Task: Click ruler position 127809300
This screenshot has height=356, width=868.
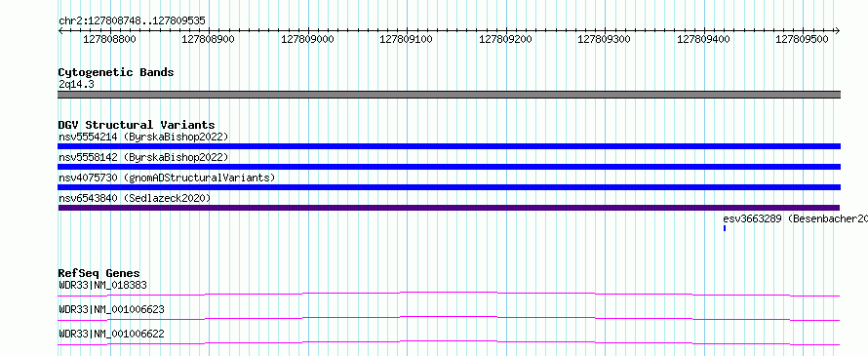Action: tap(604, 39)
